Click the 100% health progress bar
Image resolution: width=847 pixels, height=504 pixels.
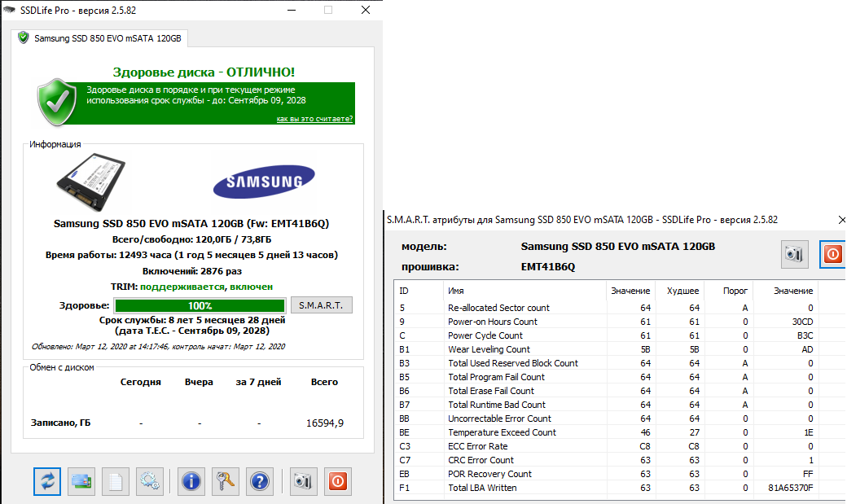pyautogui.click(x=200, y=305)
